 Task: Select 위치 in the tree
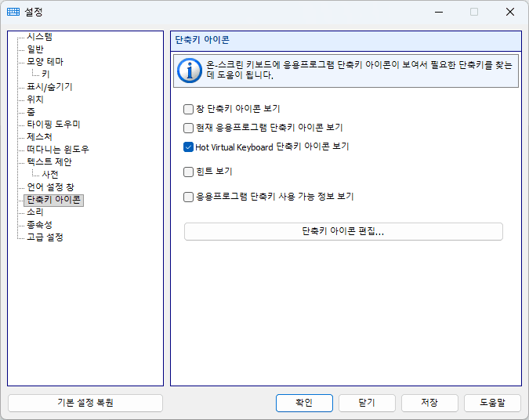35,100
